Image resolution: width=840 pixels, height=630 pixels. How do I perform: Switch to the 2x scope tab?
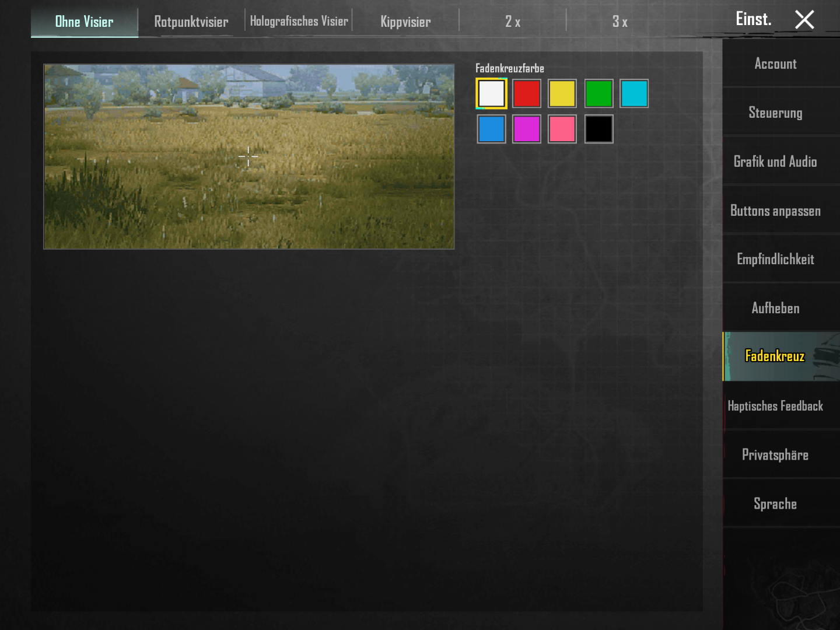point(512,22)
